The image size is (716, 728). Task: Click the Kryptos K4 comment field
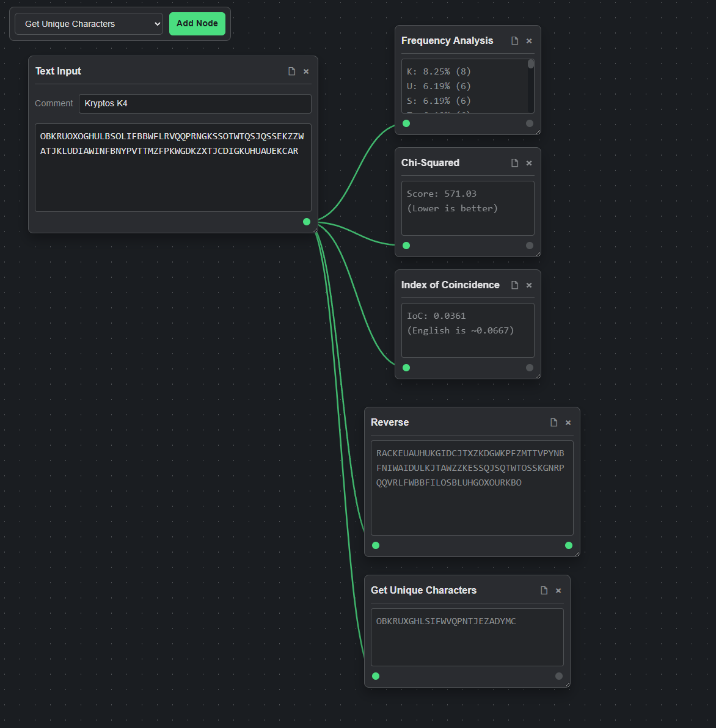(x=194, y=103)
